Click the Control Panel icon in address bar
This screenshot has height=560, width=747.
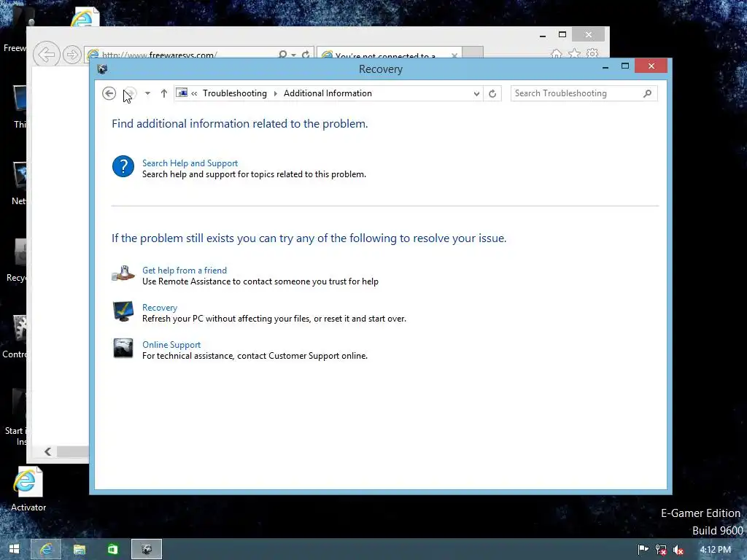(182, 93)
